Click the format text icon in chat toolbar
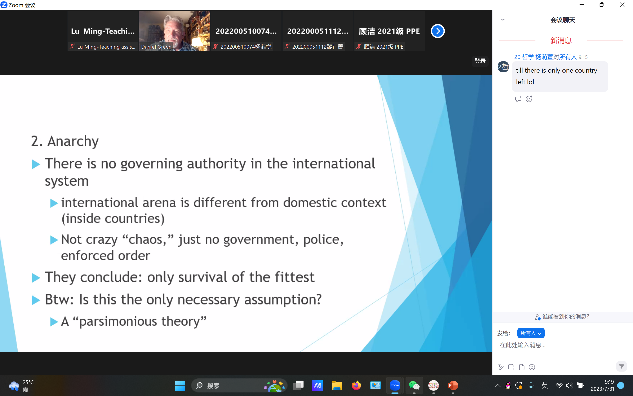 tap(501, 367)
